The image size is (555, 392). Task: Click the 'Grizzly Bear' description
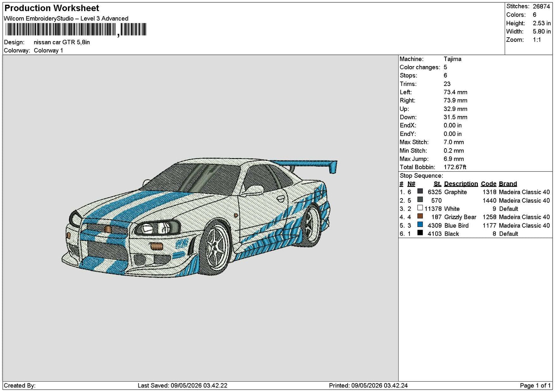[x=460, y=217]
